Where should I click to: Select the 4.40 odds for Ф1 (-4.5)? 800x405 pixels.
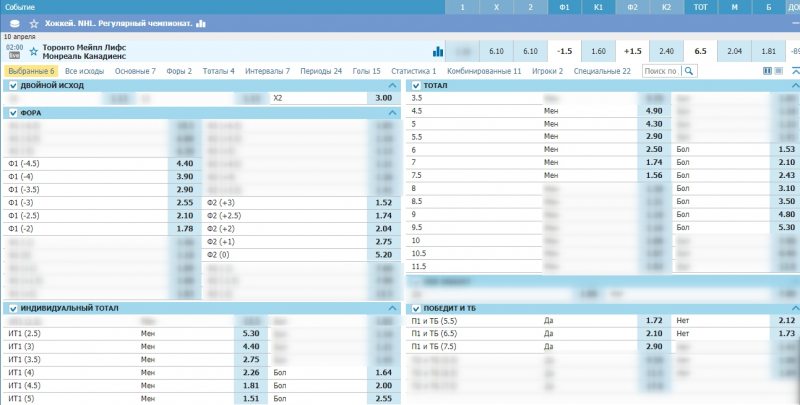point(184,163)
